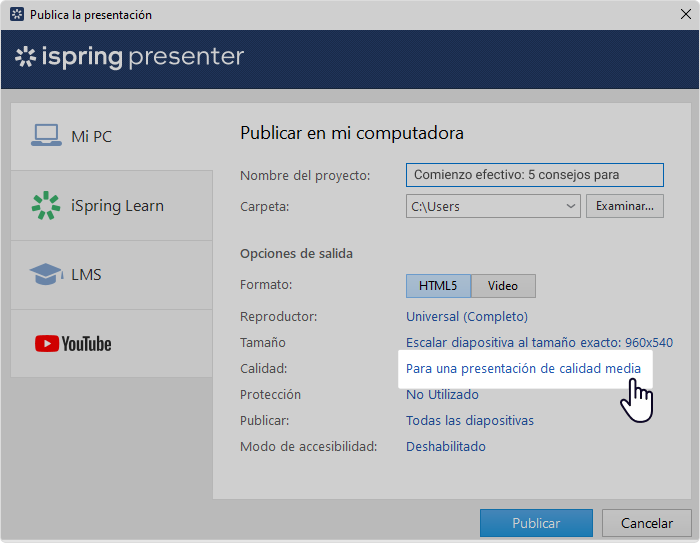Image resolution: width=700 pixels, height=543 pixels.
Task: Click the LMS graduation cap icon
Action: point(46,274)
